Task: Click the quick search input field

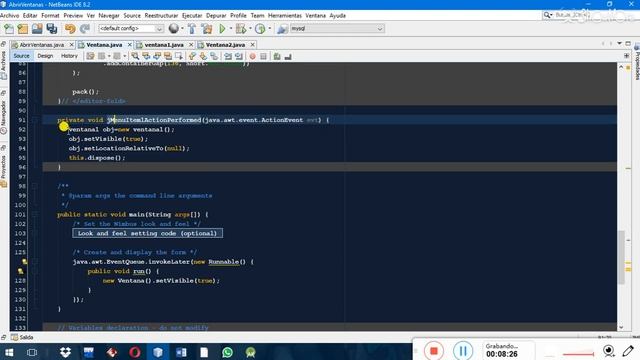Action: point(592,15)
